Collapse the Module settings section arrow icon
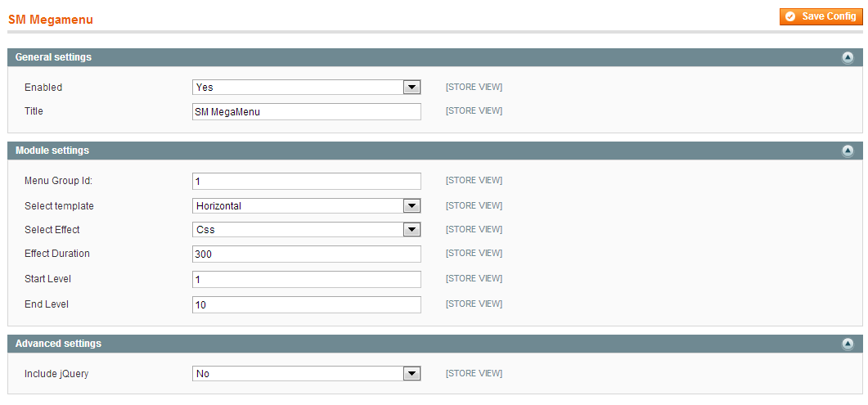The height and width of the screenshot is (405, 868). coord(848,151)
